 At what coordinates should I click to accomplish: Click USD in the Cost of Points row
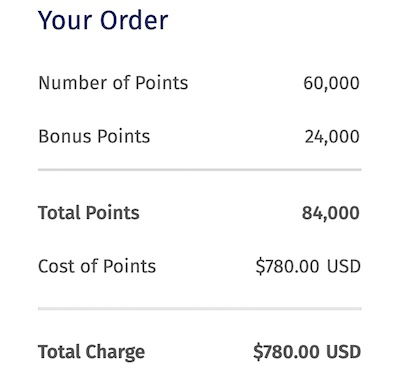(x=344, y=267)
